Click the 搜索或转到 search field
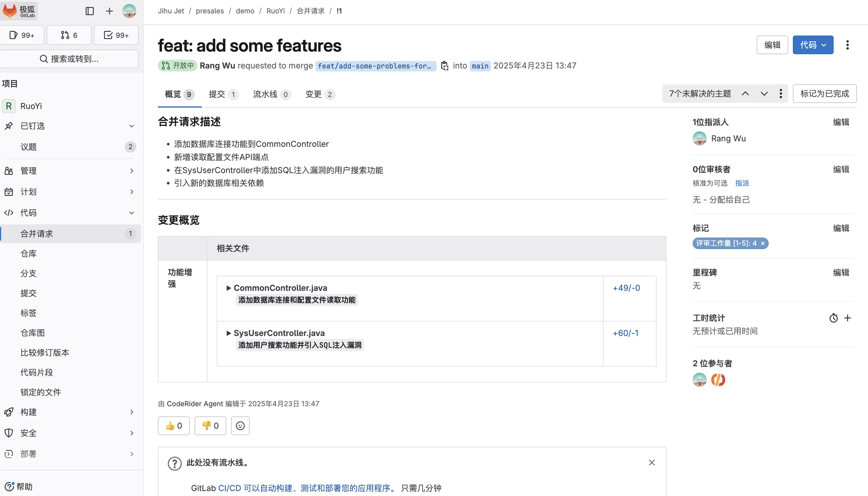The height and width of the screenshot is (496, 868). pyautogui.click(x=69, y=59)
